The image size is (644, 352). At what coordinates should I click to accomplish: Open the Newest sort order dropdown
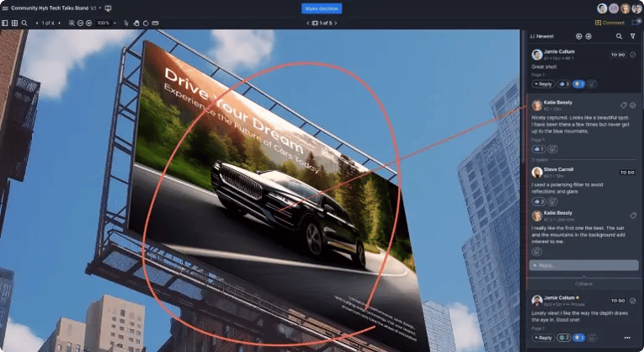(x=542, y=36)
